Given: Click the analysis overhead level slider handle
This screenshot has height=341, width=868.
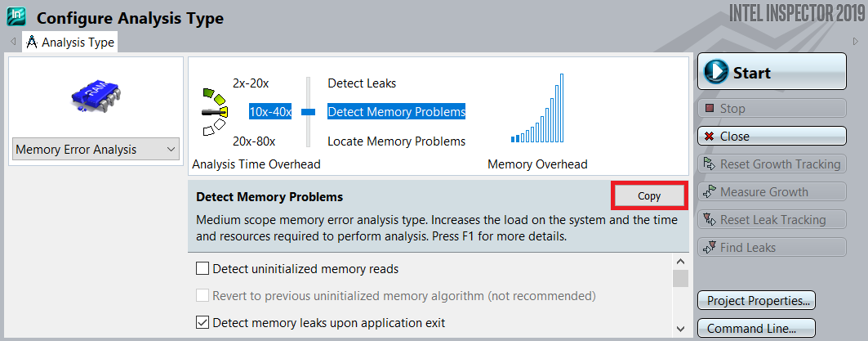Looking at the screenshot, I should click(309, 111).
